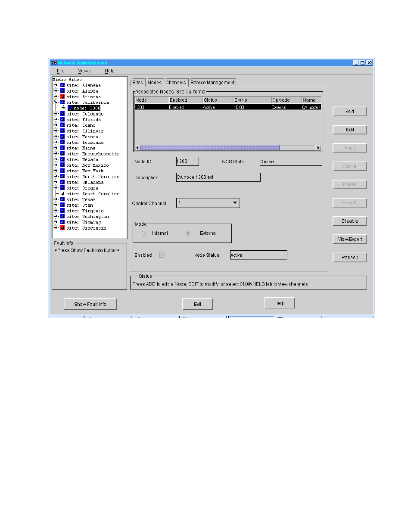Click the Illinois site icon

pos(62,131)
